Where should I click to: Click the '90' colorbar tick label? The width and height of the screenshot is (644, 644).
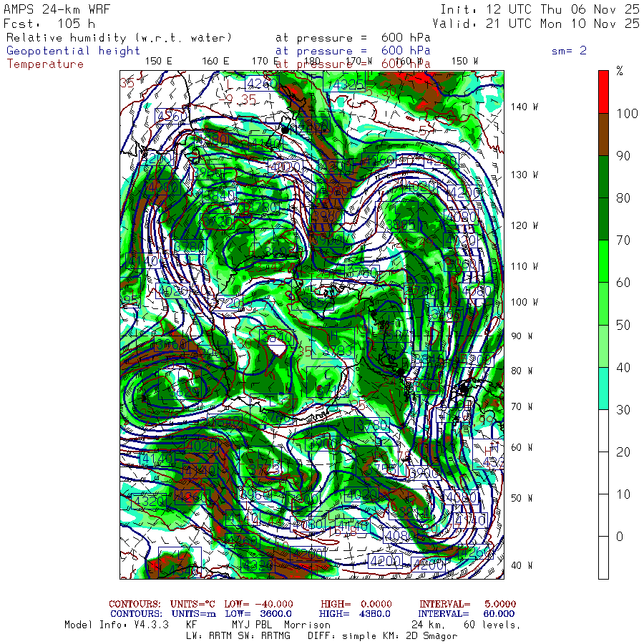(x=623, y=156)
